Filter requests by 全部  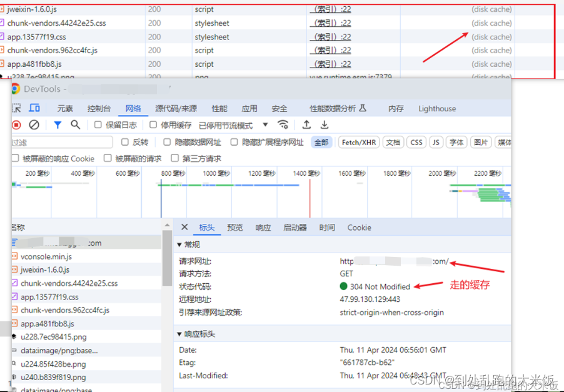coord(321,143)
